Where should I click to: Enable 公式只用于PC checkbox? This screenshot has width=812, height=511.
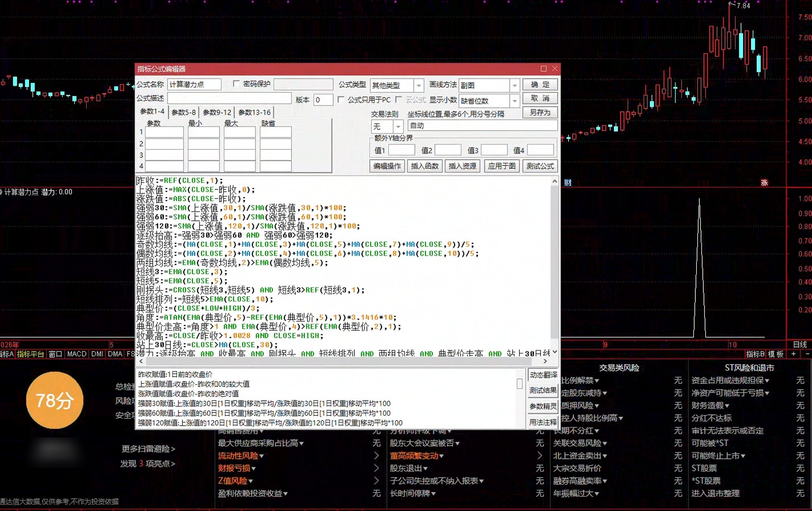pyautogui.click(x=341, y=99)
